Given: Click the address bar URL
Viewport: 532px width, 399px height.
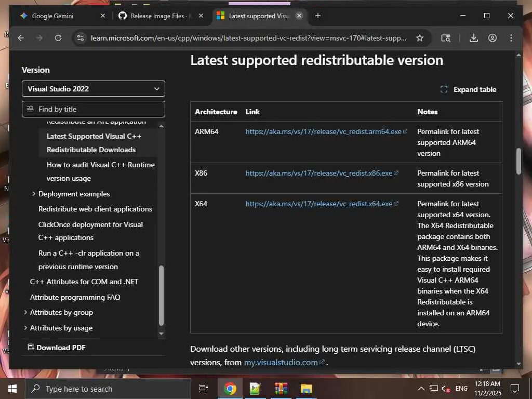Looking at the screenshot, I should (x=248, y=38).
